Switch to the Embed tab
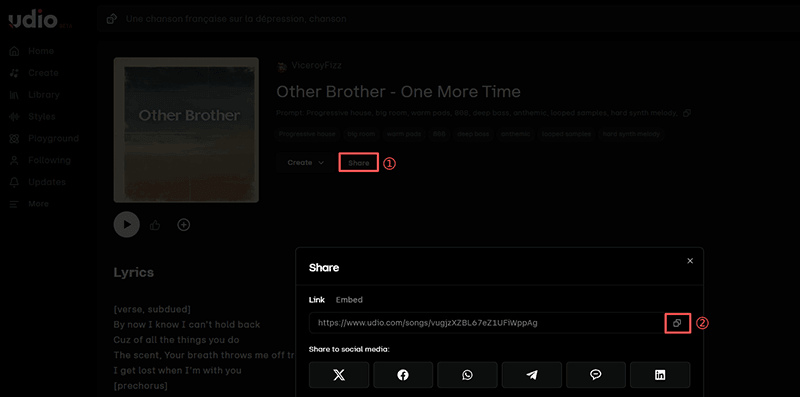The width and height of the screenshot is (800, 397). 349,300
